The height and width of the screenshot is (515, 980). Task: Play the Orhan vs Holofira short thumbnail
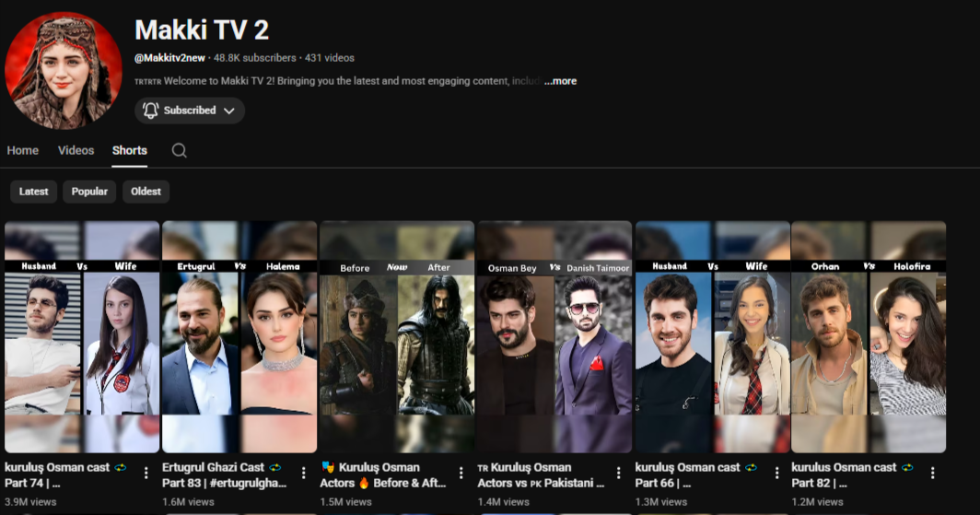pos(869,336)
